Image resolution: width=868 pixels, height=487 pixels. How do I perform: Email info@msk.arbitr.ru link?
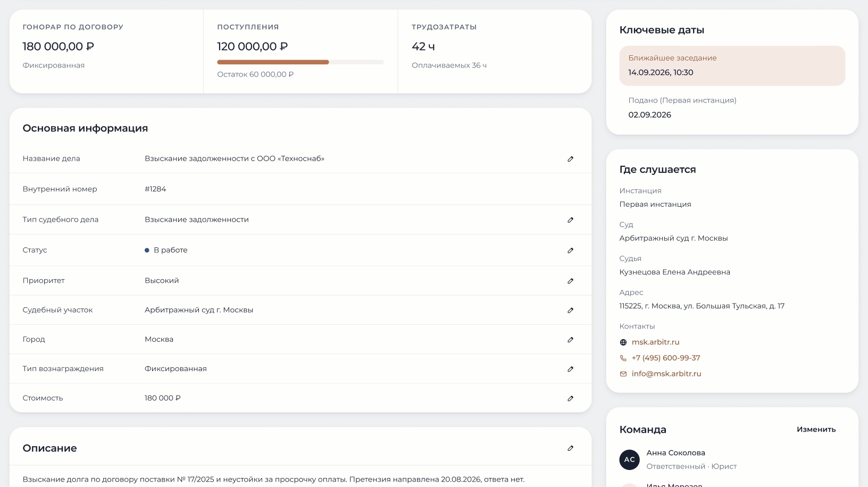coord(666,374)
